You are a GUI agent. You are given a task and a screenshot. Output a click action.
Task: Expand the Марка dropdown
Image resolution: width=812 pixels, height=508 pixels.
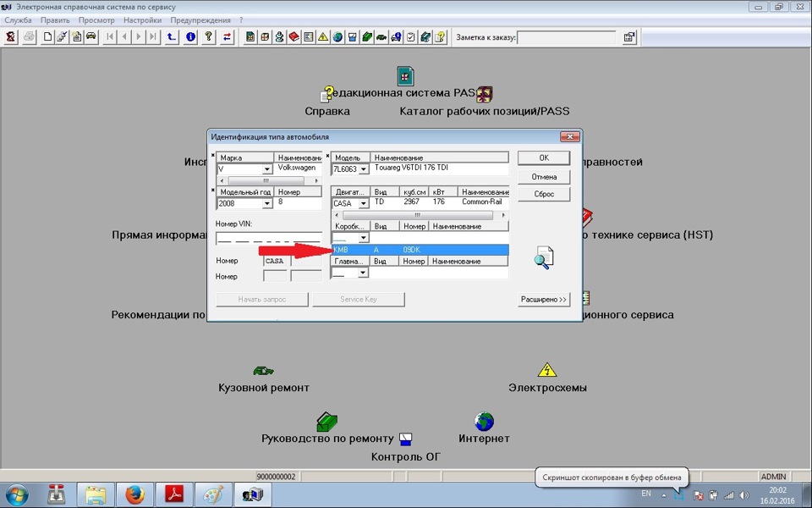pos(266,169)
